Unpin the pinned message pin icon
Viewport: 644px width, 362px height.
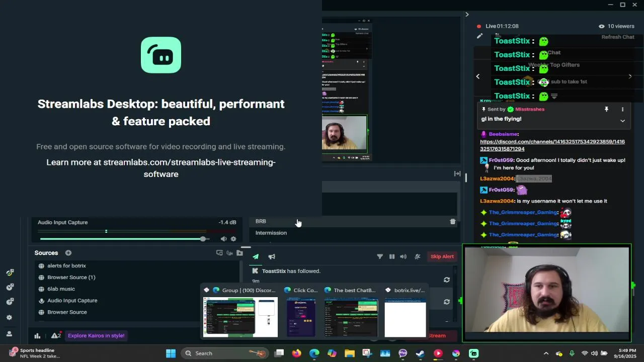pyautogui.click(x=606, y=109)
